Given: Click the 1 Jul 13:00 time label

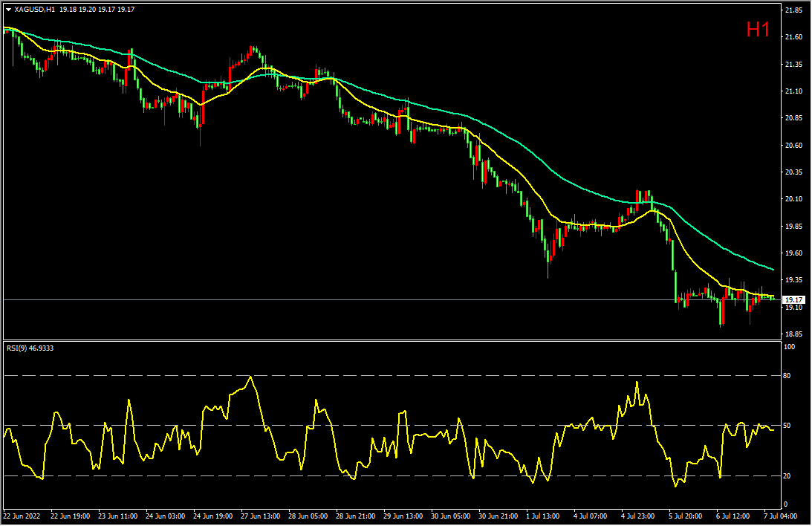Looking at the screenshot, I should point(543,516).
